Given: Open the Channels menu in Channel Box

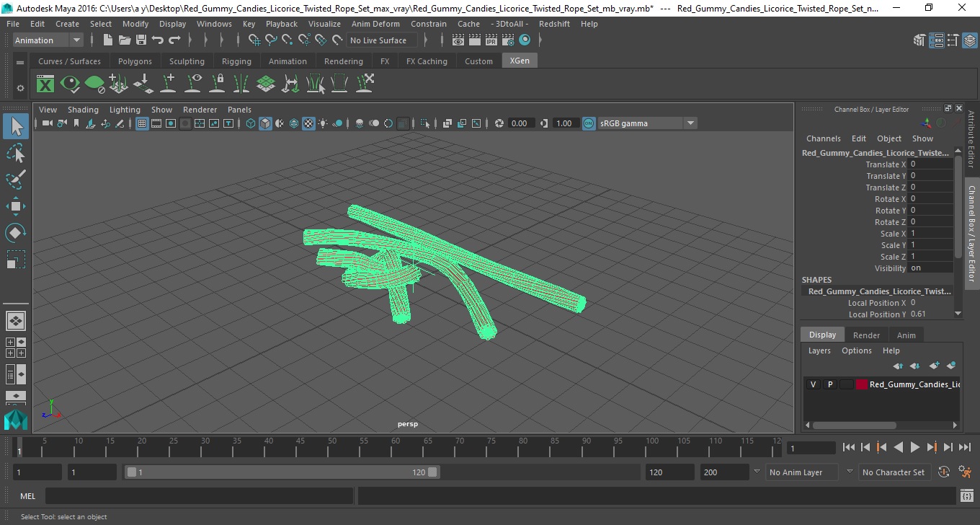Looking at the screenshot, I should pos(823,138).
